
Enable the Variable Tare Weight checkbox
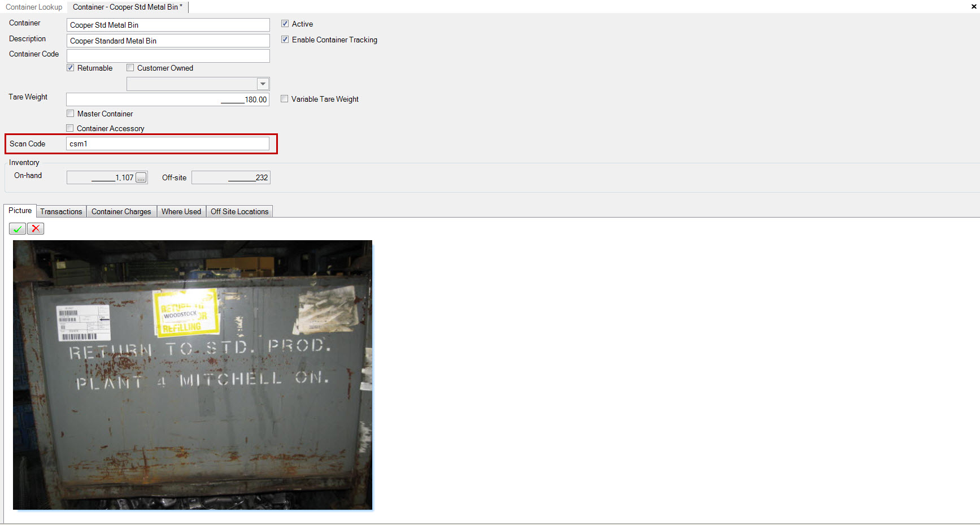[285, 99]
